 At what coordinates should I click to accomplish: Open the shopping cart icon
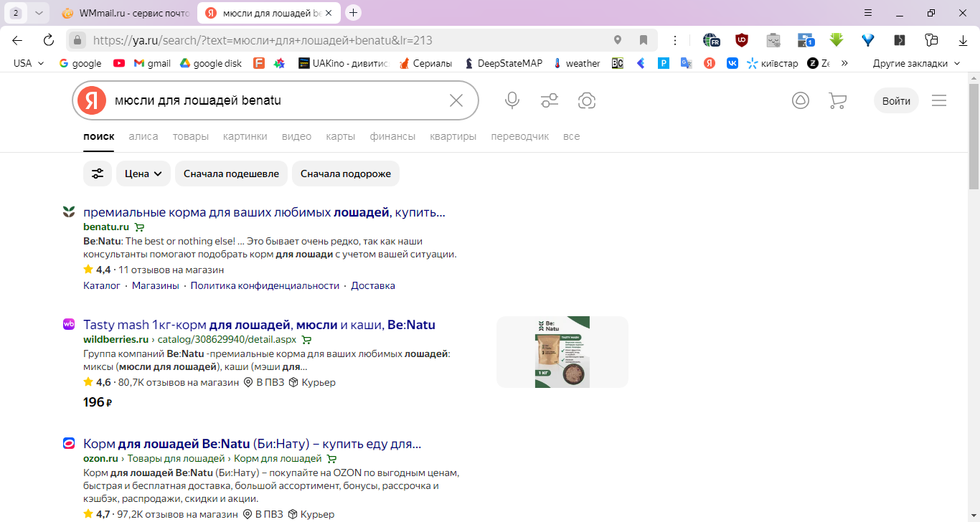pyautogui.click(x=837, y=100)
